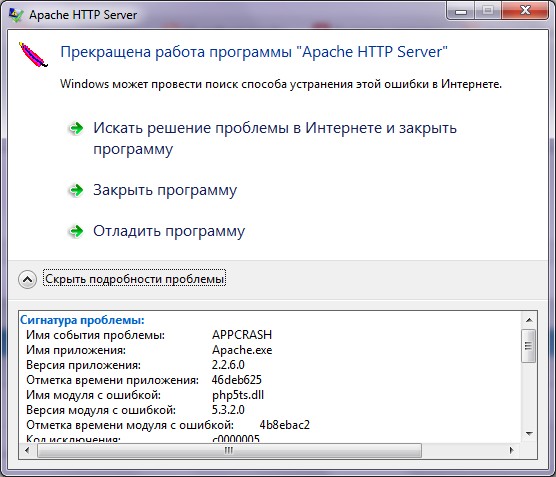Click vertical scrollbar up arrow in details
Screen dimensions: 556x477
529,320
